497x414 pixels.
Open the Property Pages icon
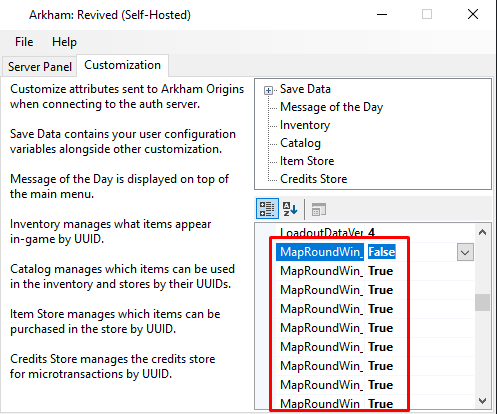(x=318, y=209)
